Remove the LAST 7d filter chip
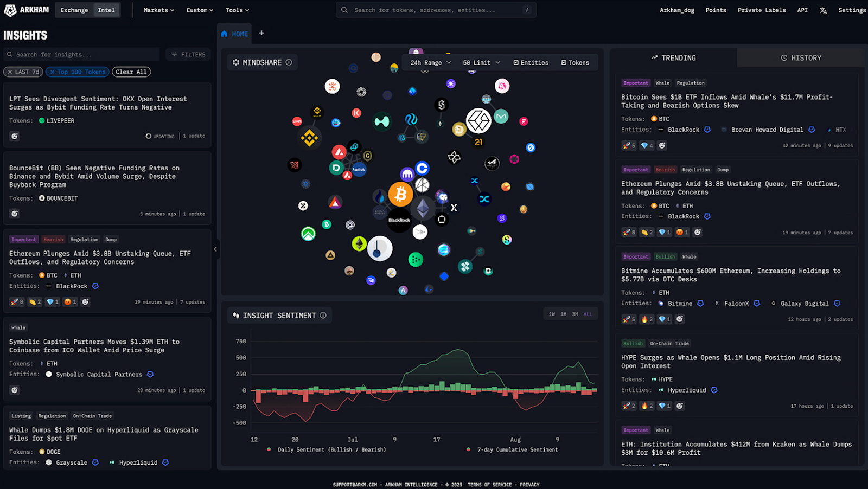 (x=10, y=72)
